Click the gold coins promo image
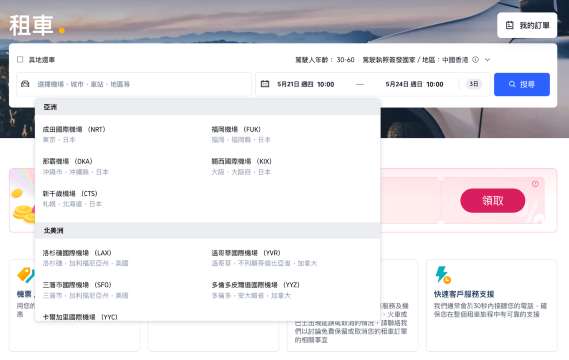This screenshot has height=360, width=569. (22, 205)
